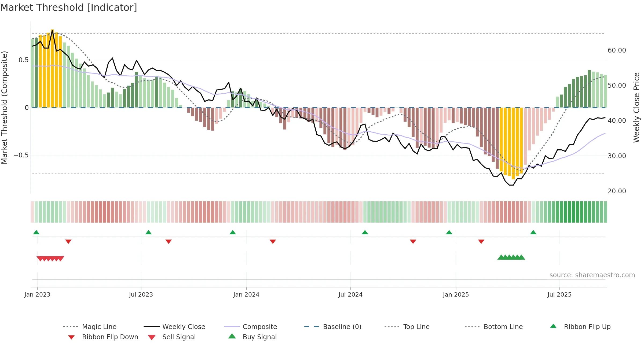The image size is (644, 362).
Task: Click the 0.5 left axis tick label
Action: (24, 60)
